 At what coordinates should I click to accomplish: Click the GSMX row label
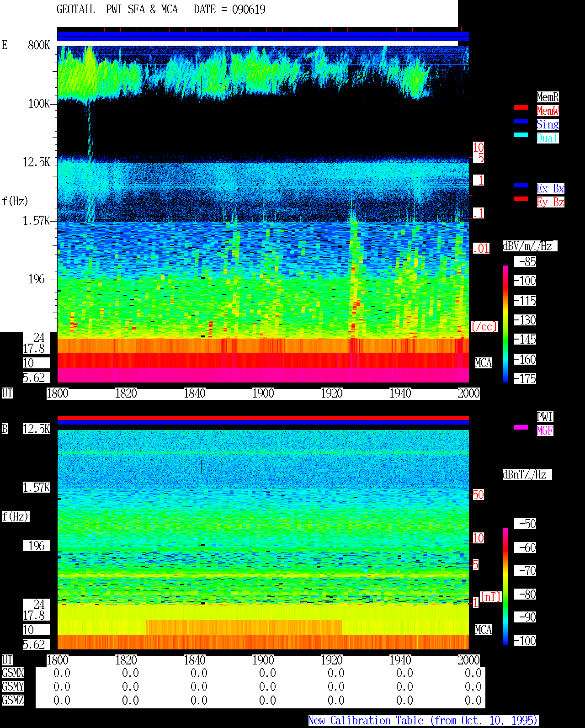[x=13, y=673]
